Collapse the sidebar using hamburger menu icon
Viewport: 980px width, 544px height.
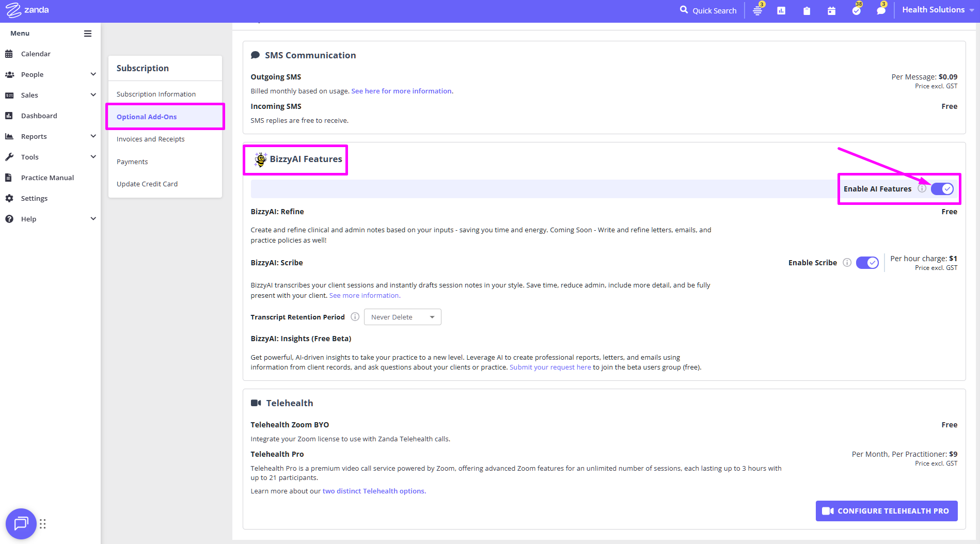coord(88,34)
